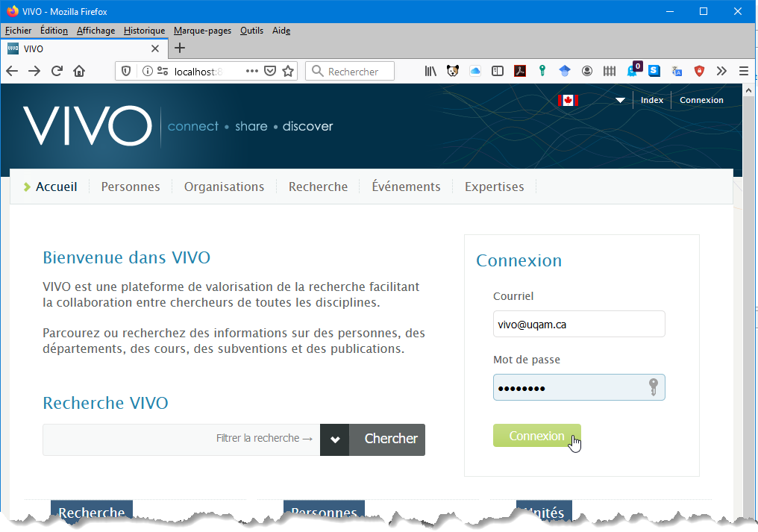Click the vertical bars extension icon
758x532 pixels.
point(609,71)
